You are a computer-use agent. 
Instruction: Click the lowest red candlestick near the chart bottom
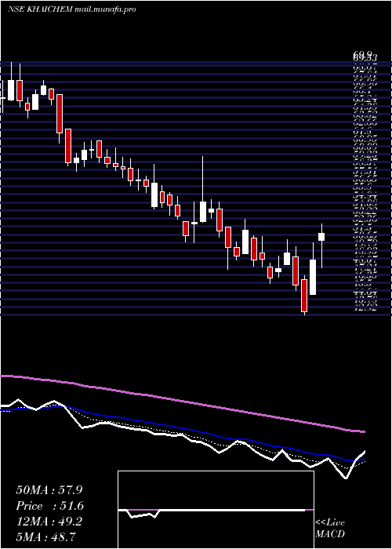[304, 295]
